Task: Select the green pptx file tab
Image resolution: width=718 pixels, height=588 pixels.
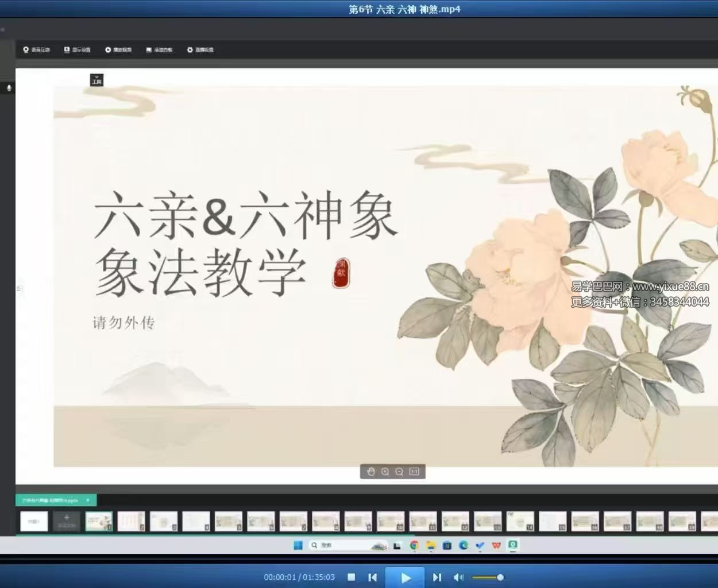Action: click(x=56, y=500)
